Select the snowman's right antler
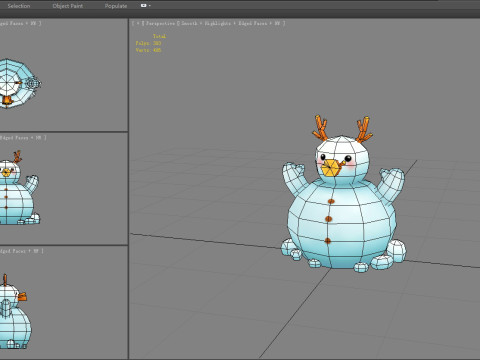 364,130
